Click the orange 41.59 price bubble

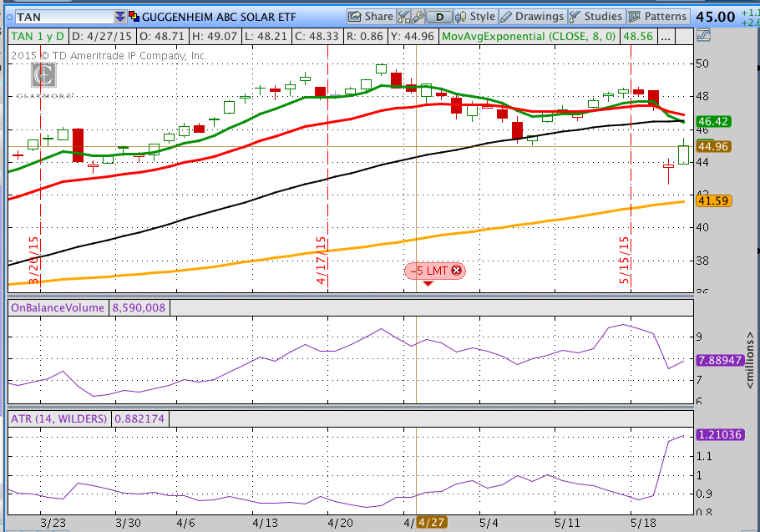pos(713,200)
